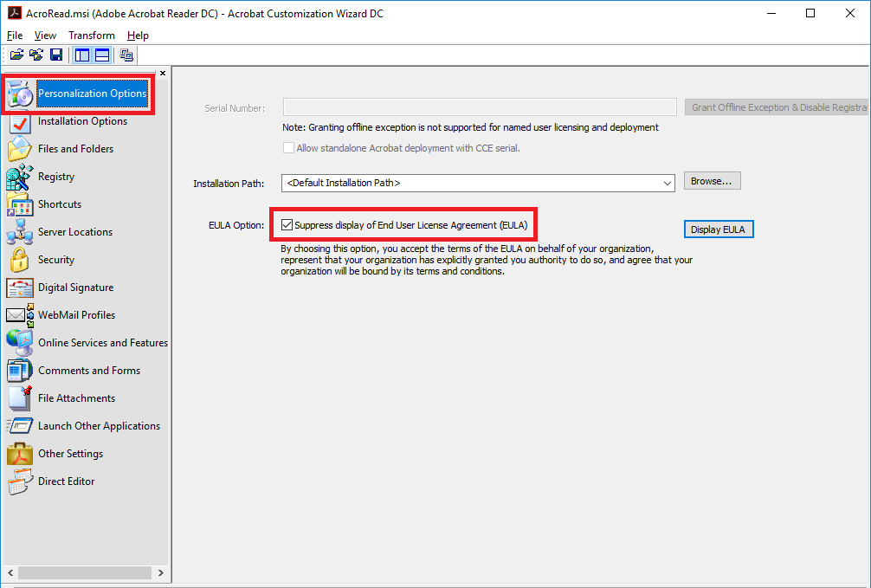Select Online Services and Features

102,343
